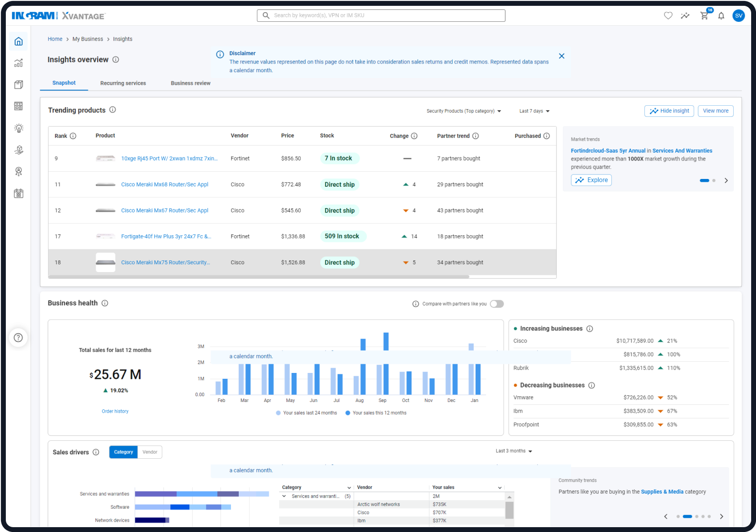Open the notifications bell
Image resolution: width=756 pixels, height=532 pixels.
click(722, 16)
